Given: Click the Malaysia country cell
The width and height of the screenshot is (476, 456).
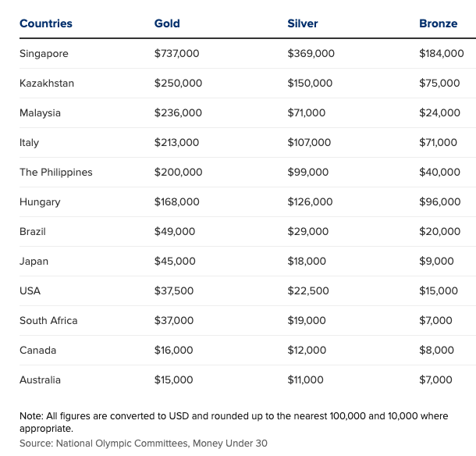Looking at the screenshot, I should tap(40, 113).
